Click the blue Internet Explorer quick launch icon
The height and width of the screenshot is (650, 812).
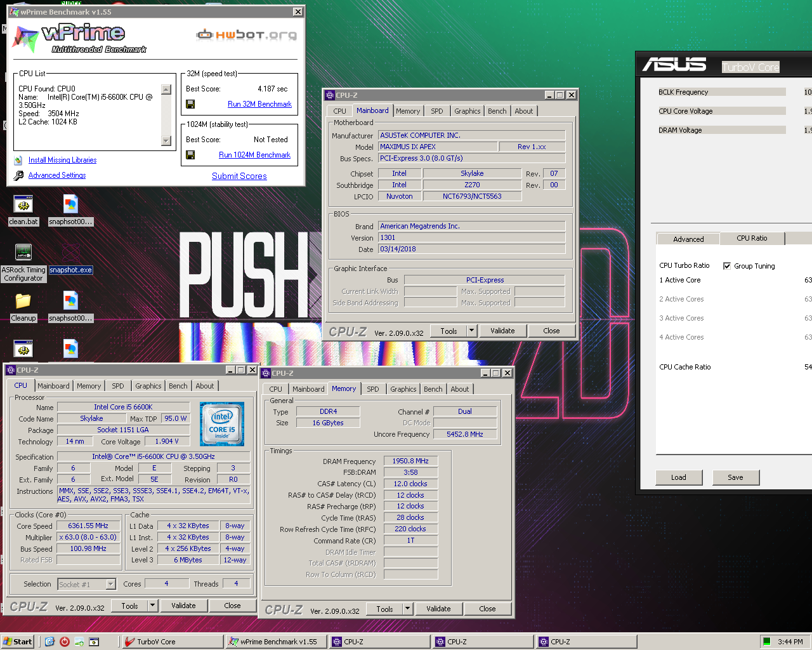pyautogui.click(x=49, y=642)
